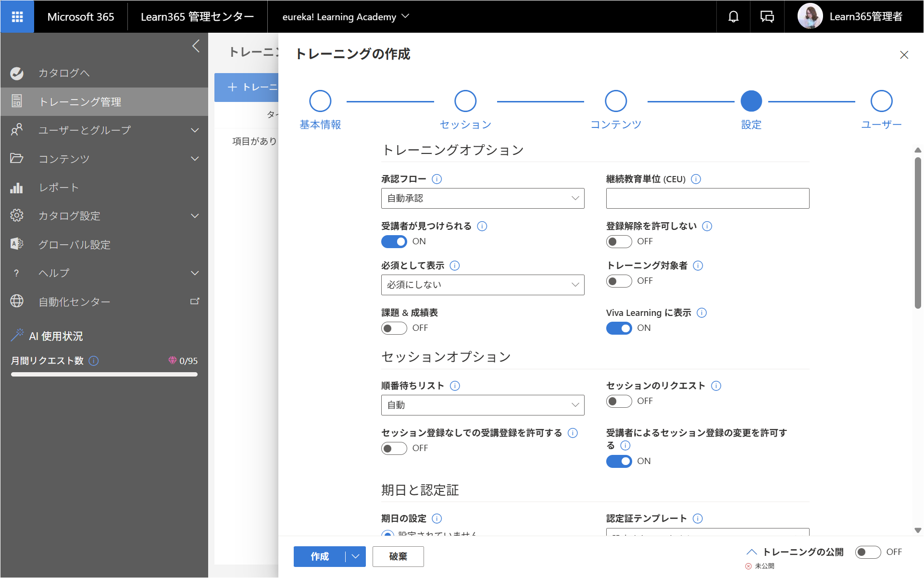Image resolution: width=924 pixels, height=578 pixels.
Task: Open the 順番待ちリスト dropdown
Action: point(483,405)
